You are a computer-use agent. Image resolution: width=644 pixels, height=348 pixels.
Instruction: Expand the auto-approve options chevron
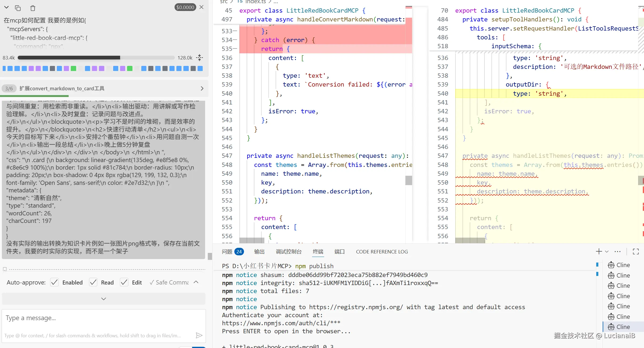pyautogui.click(x=196, y=282)
